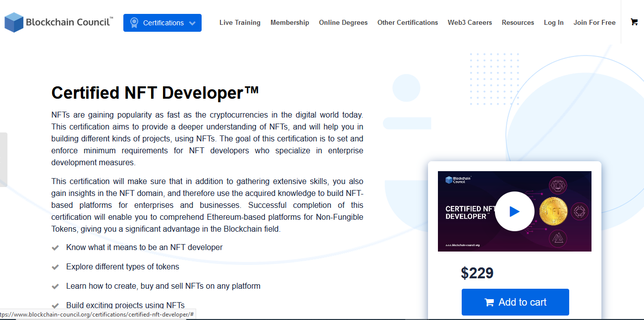The width and height of the screenshot is (644, 320).
Task: Click the $229 price text
Action: coord(477,273)
